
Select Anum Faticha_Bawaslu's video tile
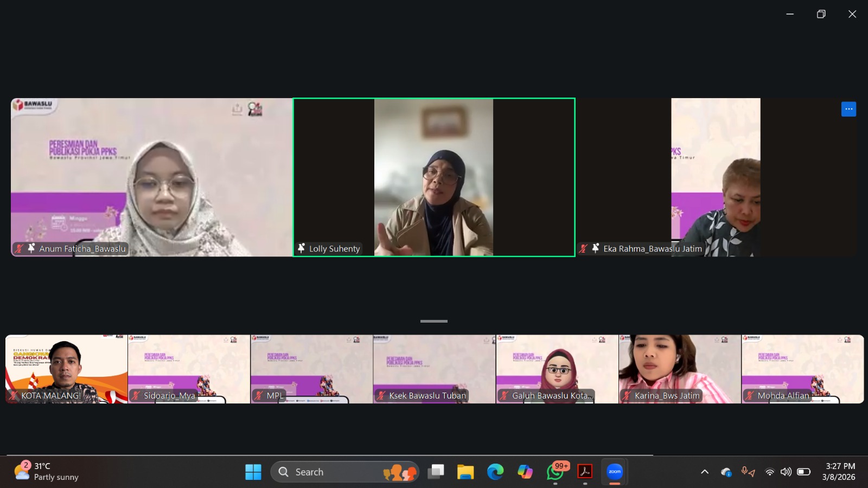[x=151, y=177]
